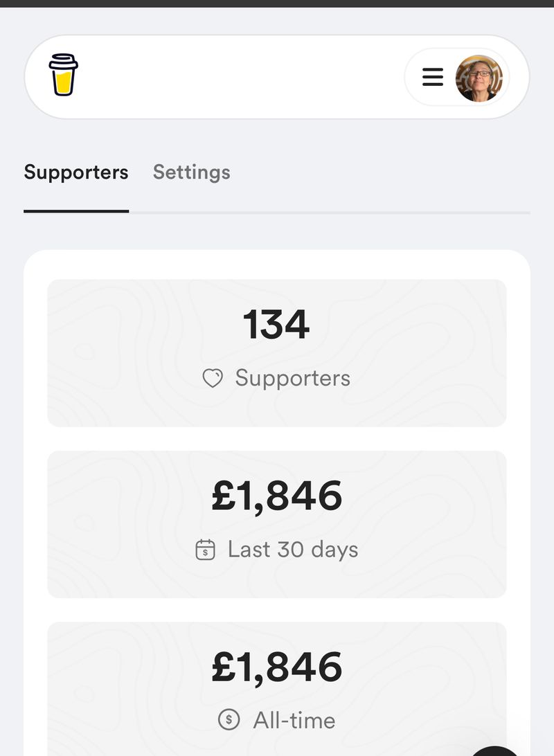
Task: Click empty area of the white header bar
Action: [x=241, y=77]
